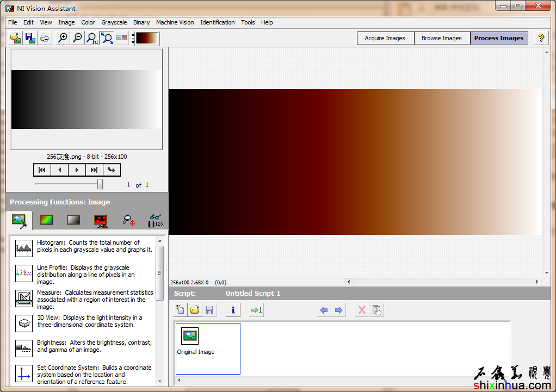Toggle the Zoom to Fit button
The image size is (556, 392).
point(107,38)
